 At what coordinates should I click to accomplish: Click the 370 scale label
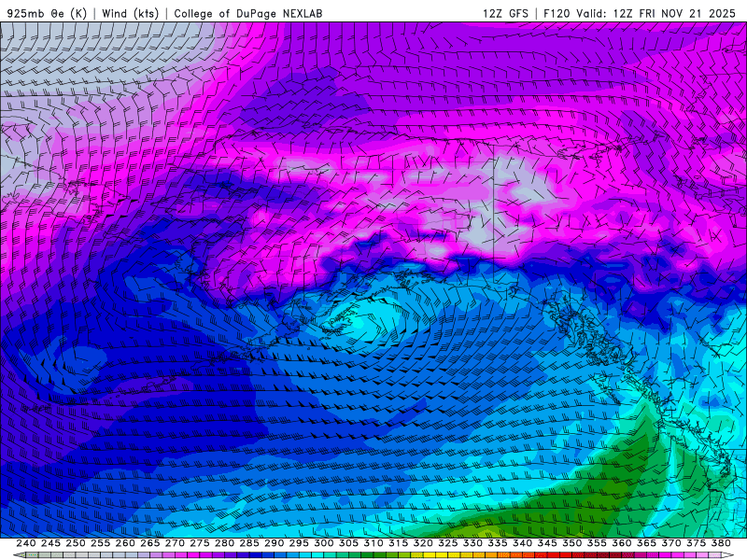670,543
